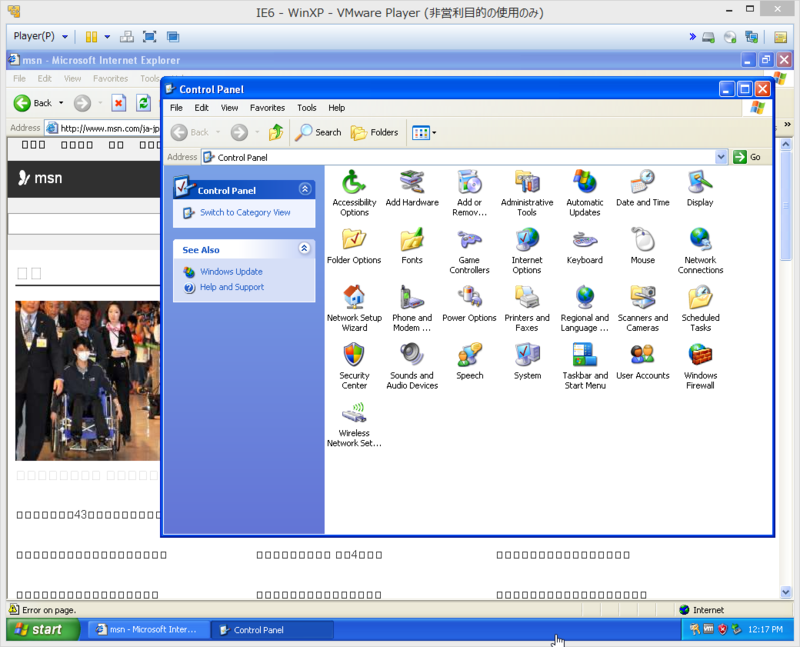Open User Accounts icon
This screenshot has height=647, width=800.
click(642, 362)
